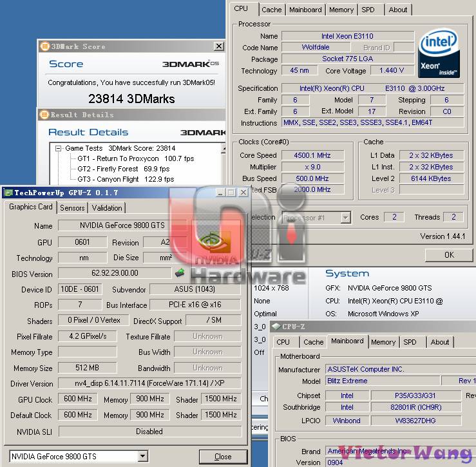The width and height of the screenshot is (476, 467).
Task: Open the SPD tab in upper CPU-Z
Action: pyautogui.click(x=368, y=10)
